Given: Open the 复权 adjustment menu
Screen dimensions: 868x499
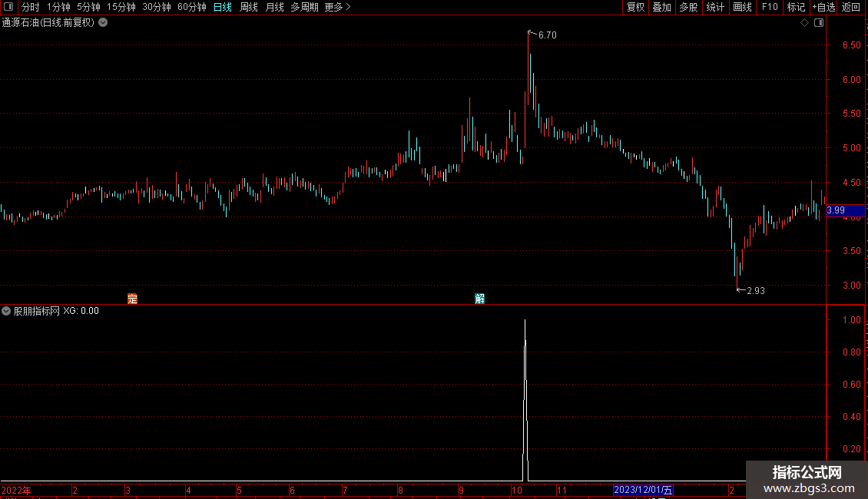Looking at the screenshot, I should [x=635, y=7].
